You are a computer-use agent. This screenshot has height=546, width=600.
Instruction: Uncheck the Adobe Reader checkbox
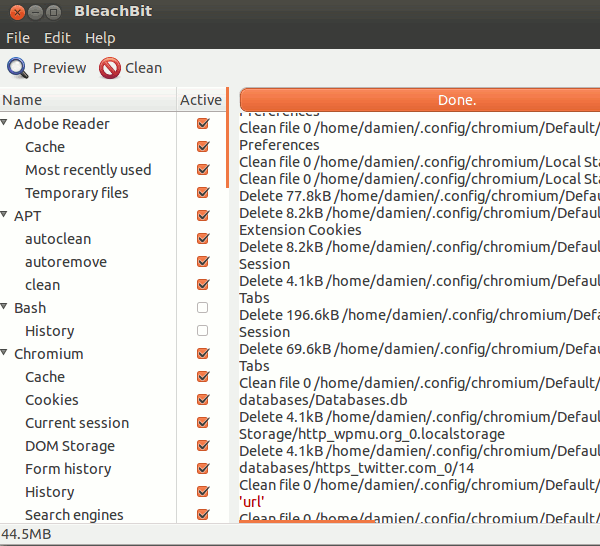pyautogui.click(x=203, y=124)
